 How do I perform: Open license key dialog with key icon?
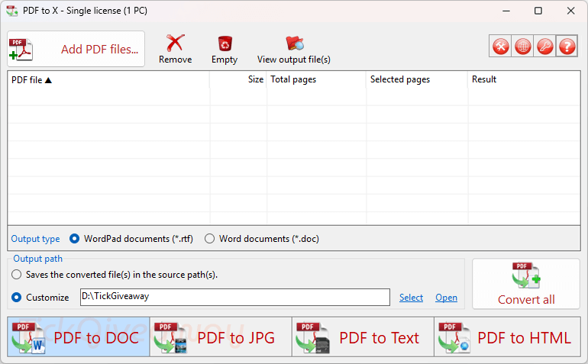[545, 47]
